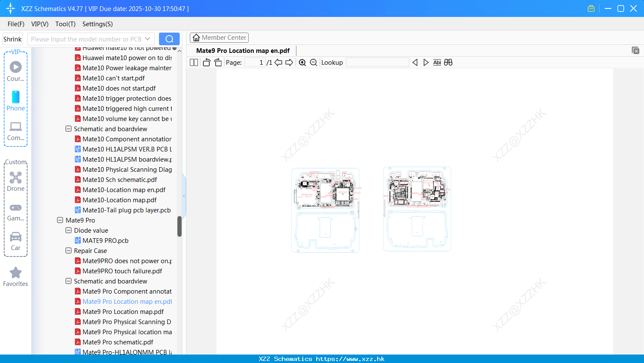The width and height of the screenshot is (644, 363).
Task: Open the Tool(T) menu
Action: (x=66, y=24)
